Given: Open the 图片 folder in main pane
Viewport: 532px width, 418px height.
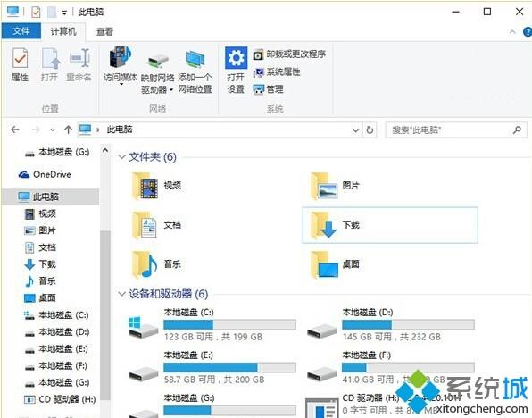Looking at the screenshot, I should point(335,186).
